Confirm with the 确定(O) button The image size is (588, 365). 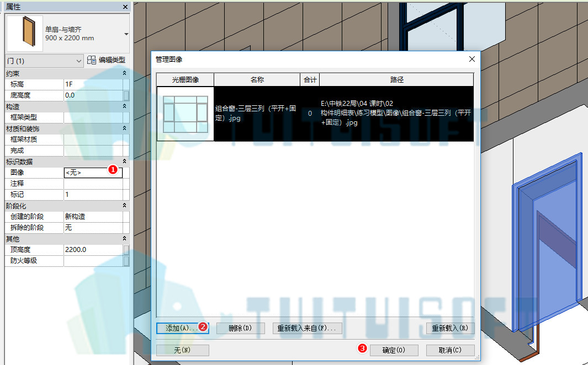point(394,351)
